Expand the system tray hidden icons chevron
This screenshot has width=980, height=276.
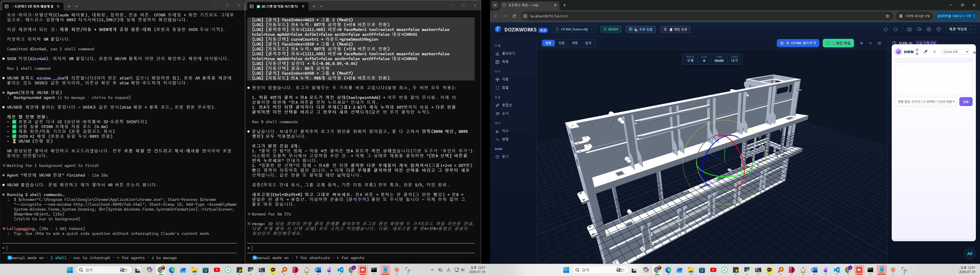pyautogui.click(x=432, y=270)
